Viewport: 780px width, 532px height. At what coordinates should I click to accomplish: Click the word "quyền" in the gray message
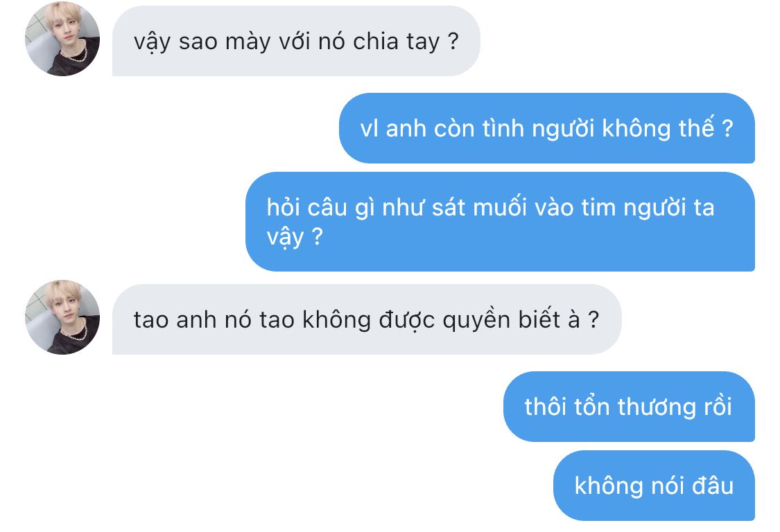[x=476, y=320]
